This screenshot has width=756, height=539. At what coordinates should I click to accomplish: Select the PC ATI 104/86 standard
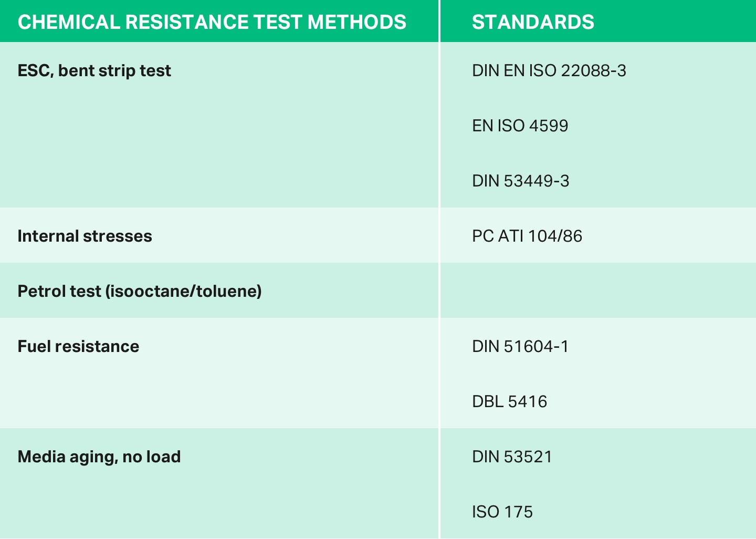[527, 236]
